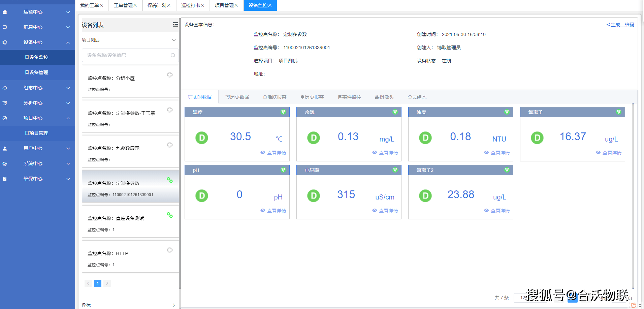
Task: Click the search icon in device search box
Action: tap(173, 55)
